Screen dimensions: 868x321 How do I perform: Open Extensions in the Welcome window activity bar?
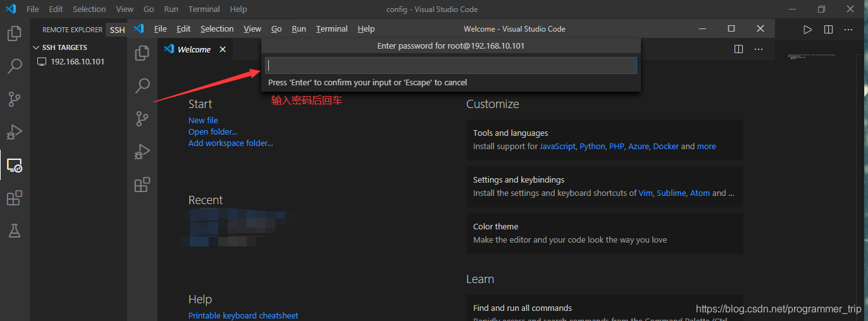[x=142, y=184]
